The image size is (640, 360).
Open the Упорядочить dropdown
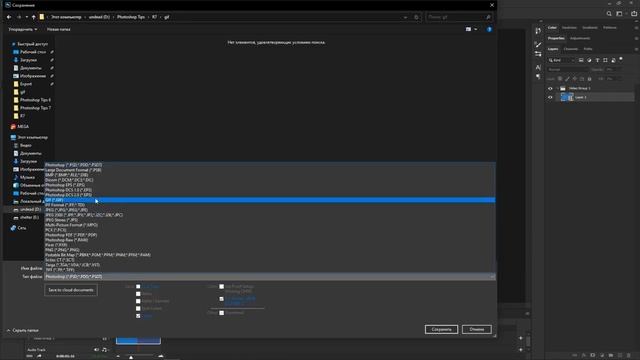[x=22, y=29]
